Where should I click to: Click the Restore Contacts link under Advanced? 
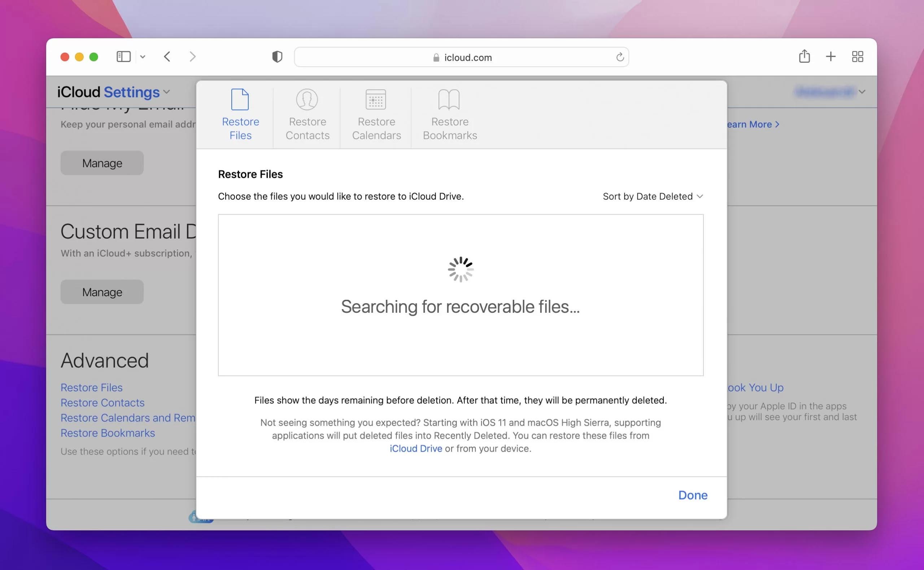point(102,403)
